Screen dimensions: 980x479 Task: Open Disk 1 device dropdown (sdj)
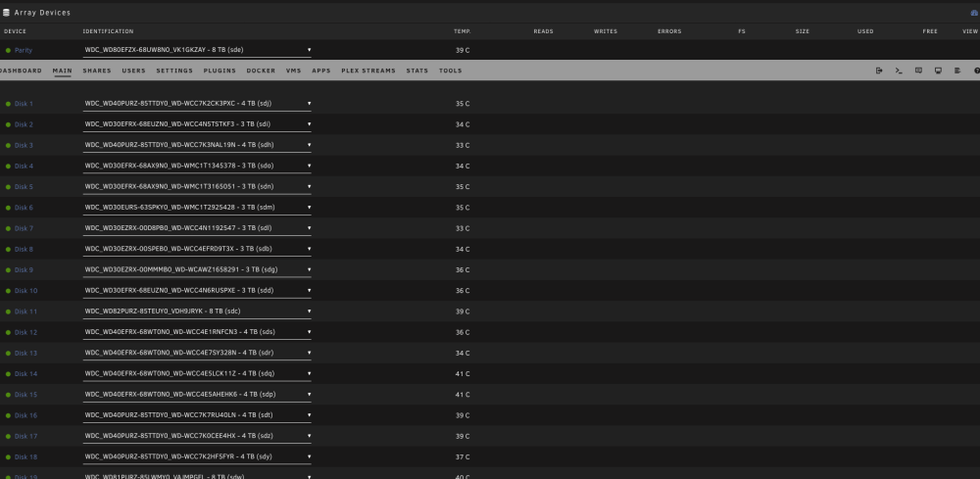(x=197, y=104)
